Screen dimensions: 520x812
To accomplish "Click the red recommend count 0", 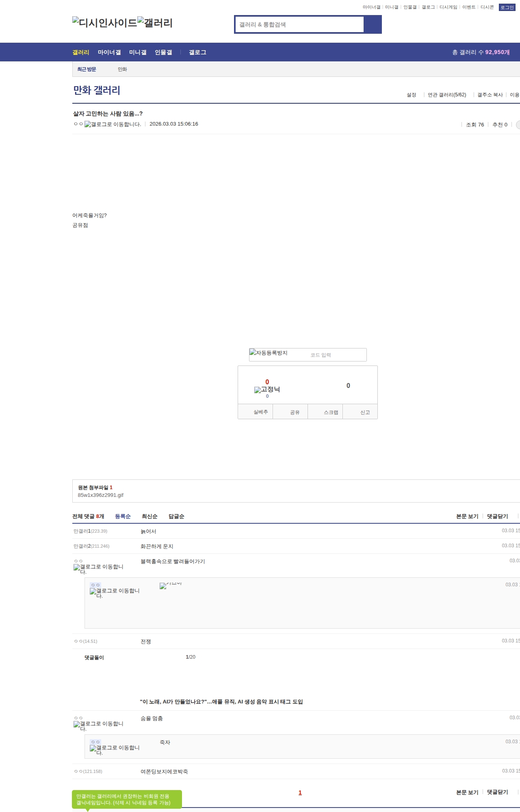I will [267, 382].
